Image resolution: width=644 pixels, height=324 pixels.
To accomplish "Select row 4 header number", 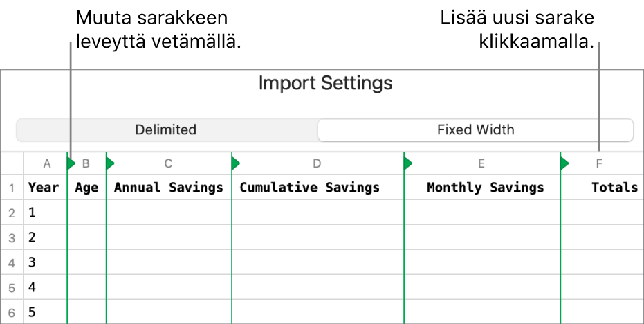I will click(x=12, y=263).
